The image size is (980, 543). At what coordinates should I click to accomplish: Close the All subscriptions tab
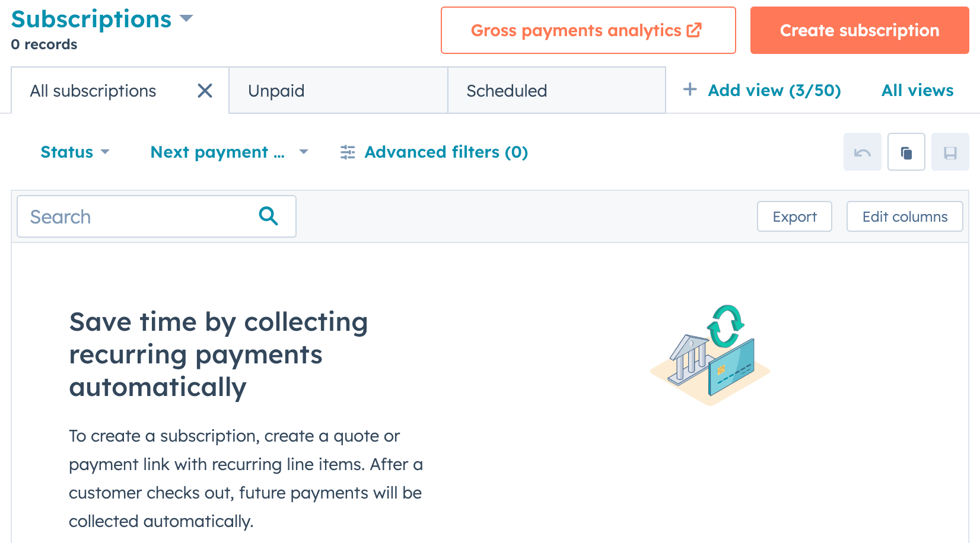205,91
